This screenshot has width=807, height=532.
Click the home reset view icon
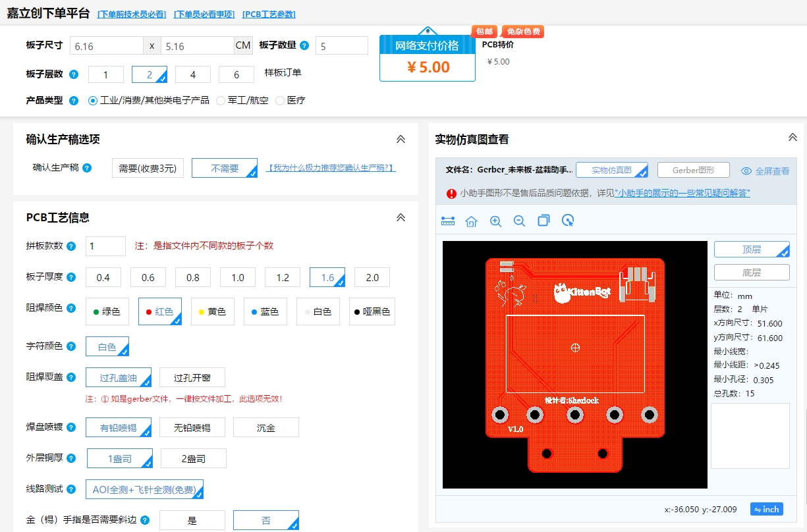pos(471,221)
